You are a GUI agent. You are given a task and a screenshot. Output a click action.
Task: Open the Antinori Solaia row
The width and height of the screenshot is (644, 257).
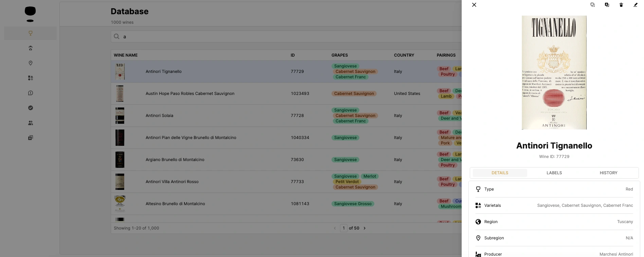pos(159,116)
